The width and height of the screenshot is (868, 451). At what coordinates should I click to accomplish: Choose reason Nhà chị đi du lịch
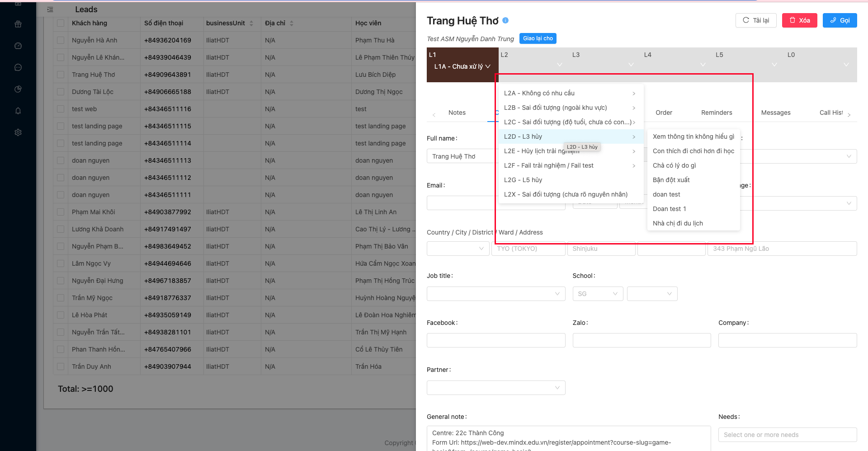pyautogui.click(x=693, y=223)
